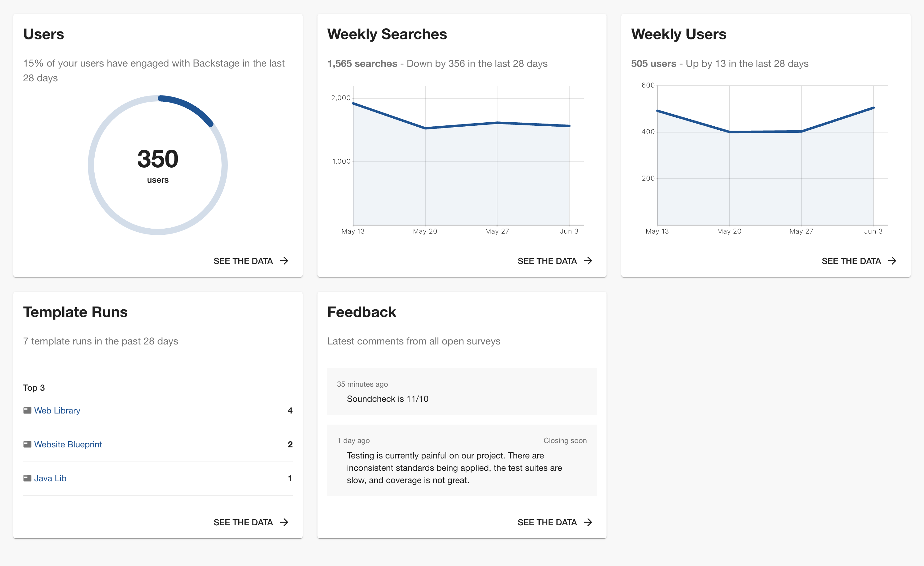Click the Jun 3 point on Weekly Users chart
The width and height of the screenshot is (924, 566).
[x=873, y=108]
